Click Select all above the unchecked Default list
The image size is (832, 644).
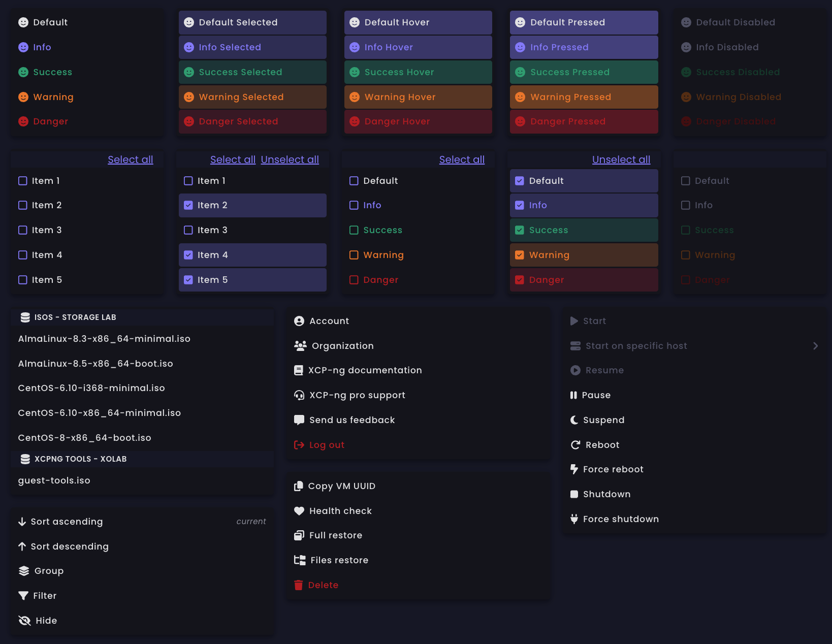click(461, 159)
